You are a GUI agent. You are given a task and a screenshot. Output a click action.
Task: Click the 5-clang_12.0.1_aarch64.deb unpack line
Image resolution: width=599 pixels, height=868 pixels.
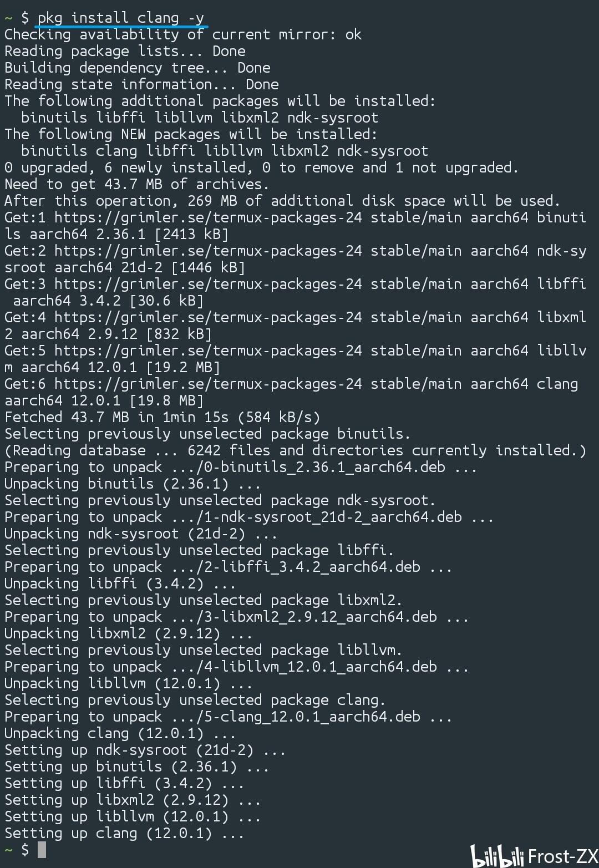point(228,717)
